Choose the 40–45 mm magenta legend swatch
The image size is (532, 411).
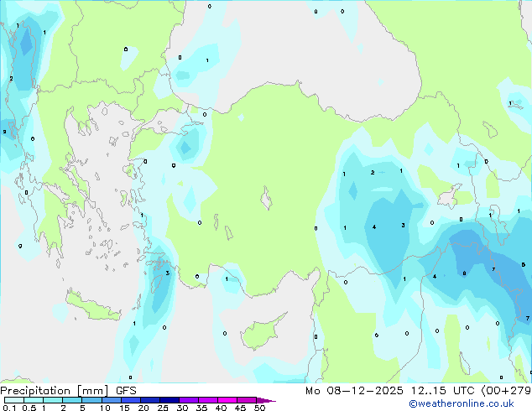(227, 400)
